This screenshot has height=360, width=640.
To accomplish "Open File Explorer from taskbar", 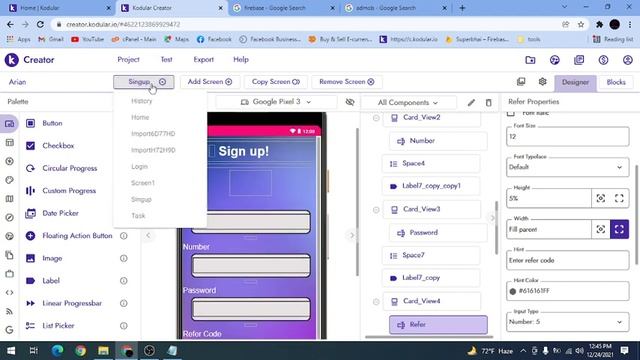I will (103, 351).
